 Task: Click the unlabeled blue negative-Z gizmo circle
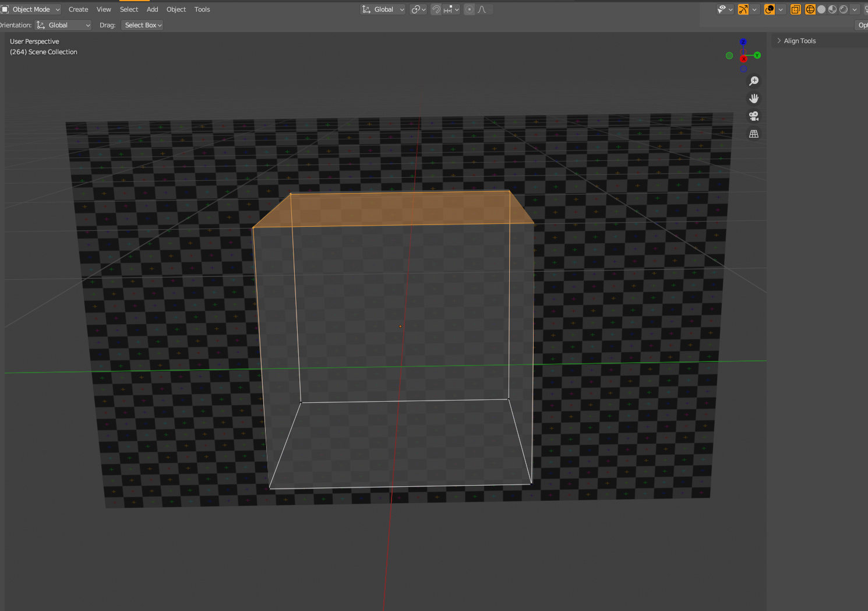[x=743, y=69]
